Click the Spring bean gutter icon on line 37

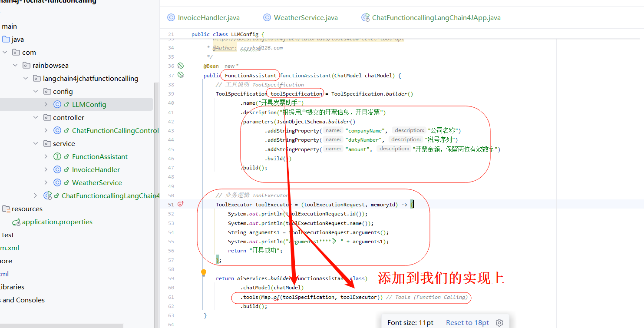pyautogui.click(x=181, y=75)
